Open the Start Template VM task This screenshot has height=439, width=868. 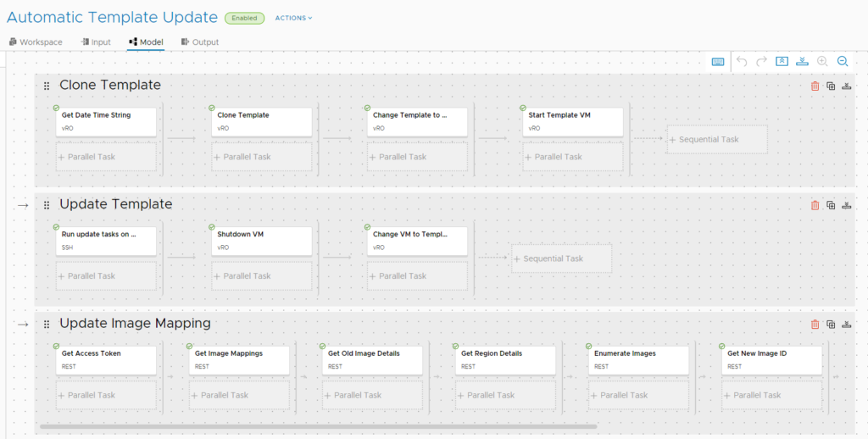(572, 122)
